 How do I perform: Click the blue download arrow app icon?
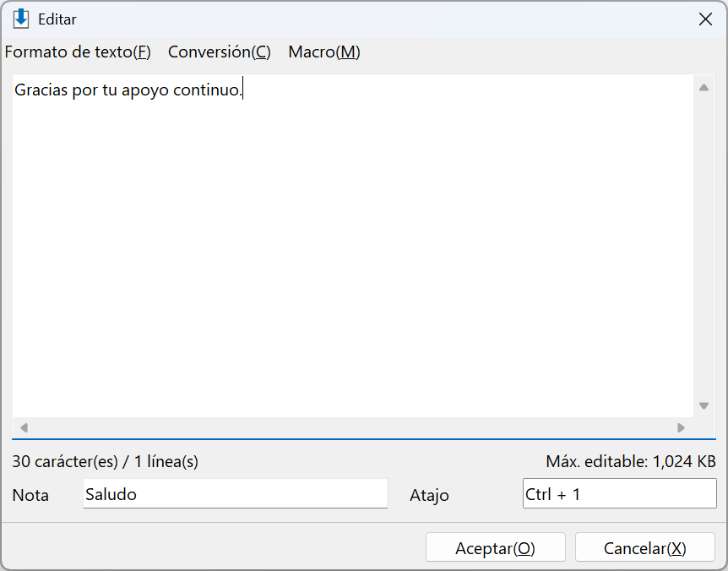pyautogui.click(x=21, y=19)
